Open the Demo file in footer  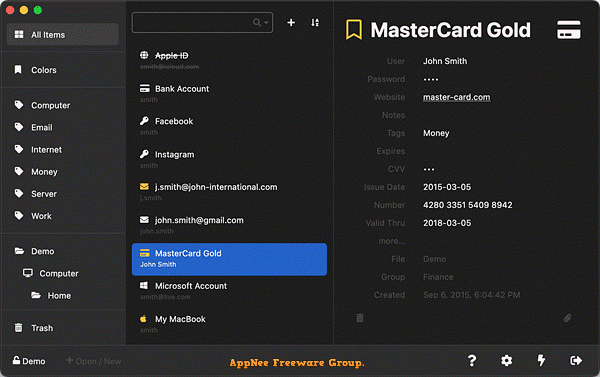tap(29, 361)
